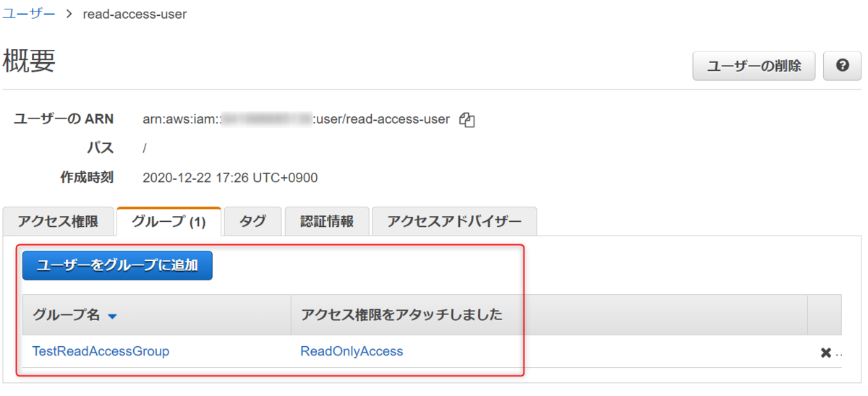Click the 作成時刻 label
This screenshot has width=868, height=396.
tap(87, 178)
